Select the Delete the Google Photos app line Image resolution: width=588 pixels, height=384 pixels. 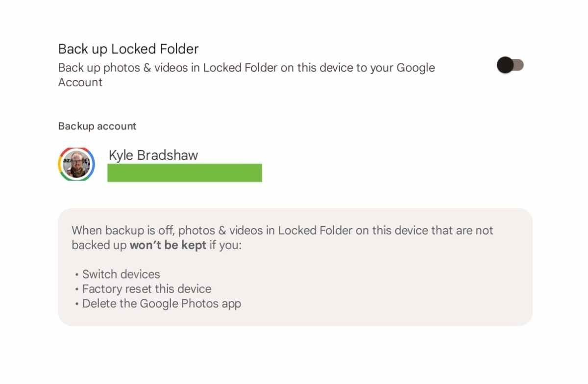161,304
